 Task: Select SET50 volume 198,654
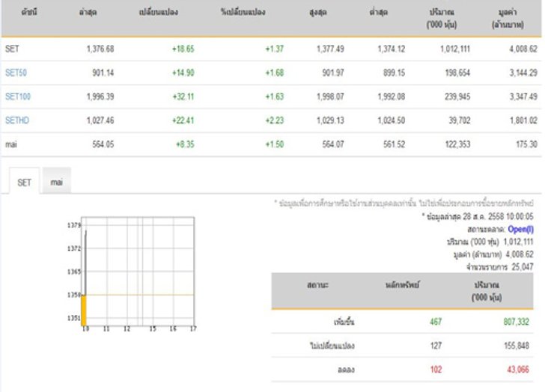pos(457,73)
